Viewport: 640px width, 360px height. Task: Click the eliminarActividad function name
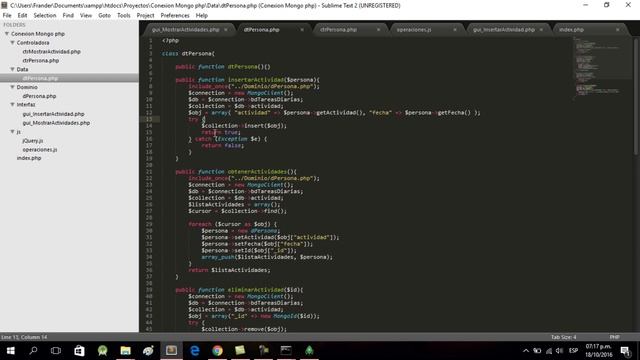tap(256, 290)
